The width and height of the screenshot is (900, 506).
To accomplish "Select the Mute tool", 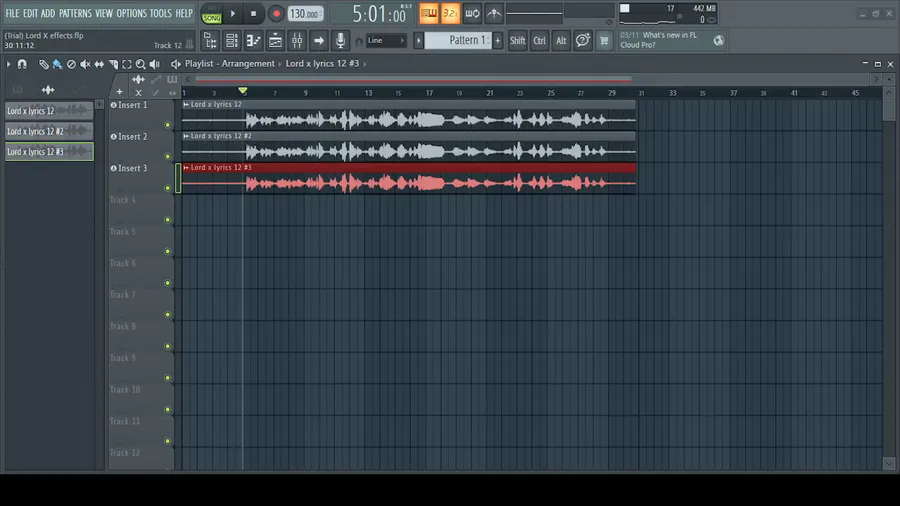I will click(x=85, y=64).
